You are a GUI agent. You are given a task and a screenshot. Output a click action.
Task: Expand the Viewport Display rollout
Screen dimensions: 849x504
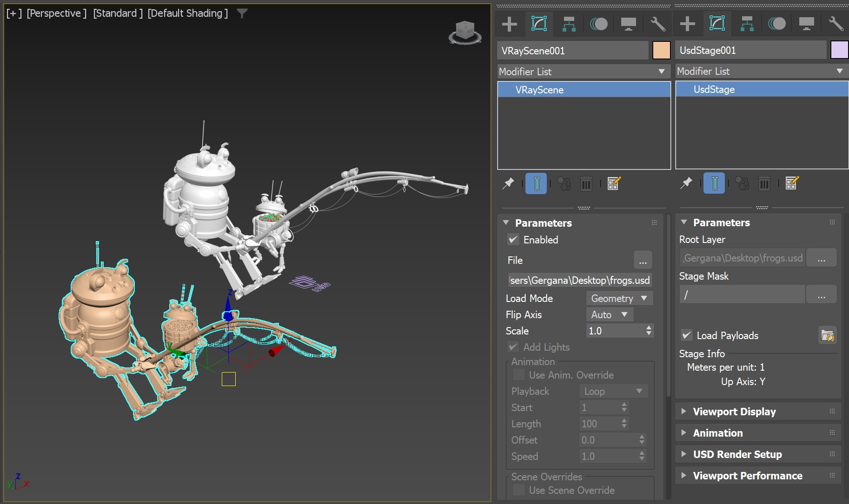[x=734, y=411]
